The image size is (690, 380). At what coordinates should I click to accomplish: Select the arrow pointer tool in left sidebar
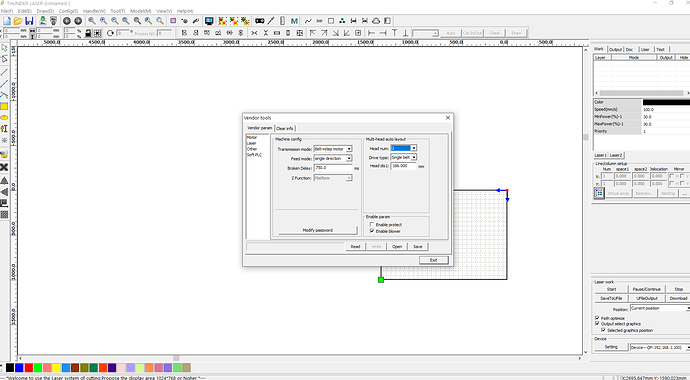tap(4, 48)
